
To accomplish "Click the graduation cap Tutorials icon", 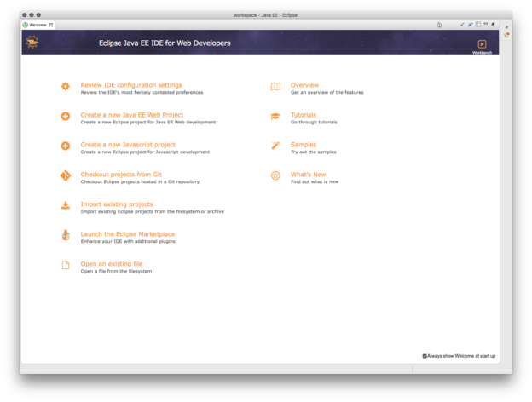I will coord(275,116).
